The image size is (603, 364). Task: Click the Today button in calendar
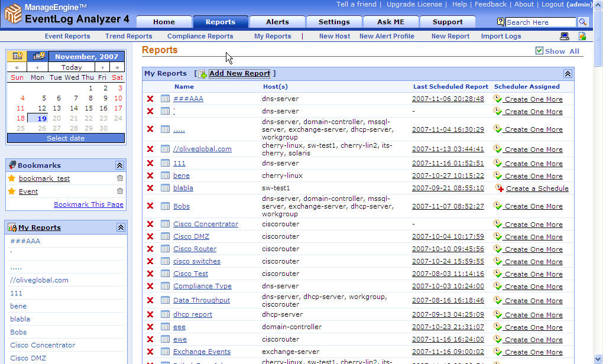pyautogui.click(x=72, y=67)
